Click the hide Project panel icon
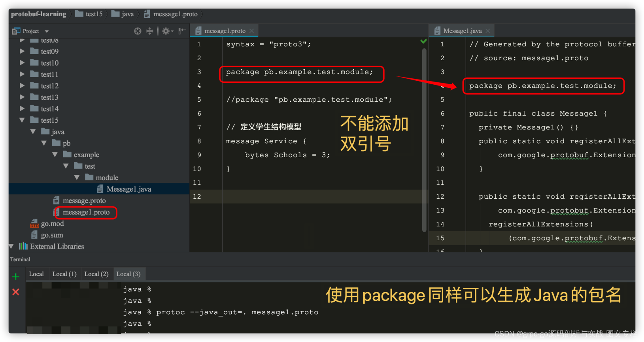The height and width of the screenshot is (342, 644). 182,31
